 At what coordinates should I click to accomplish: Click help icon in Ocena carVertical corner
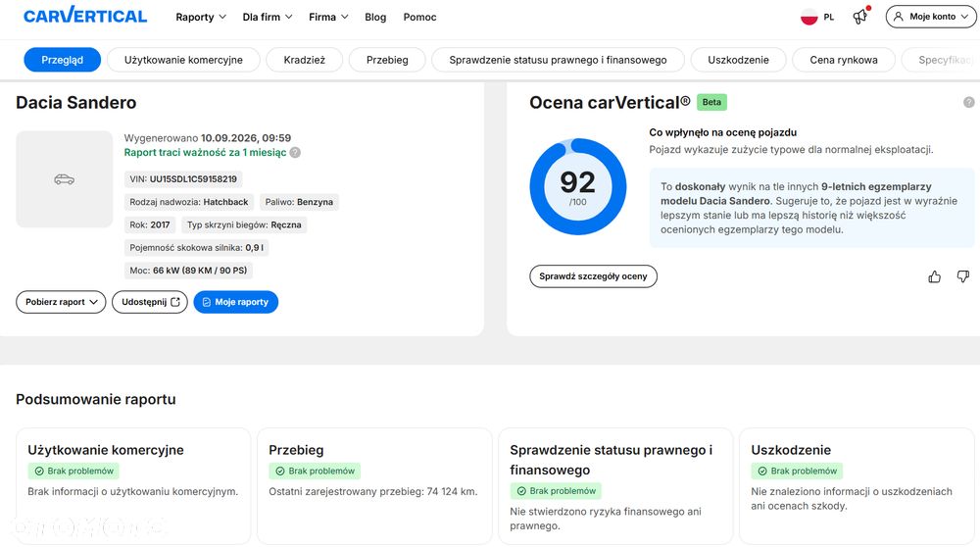tap(969, 102)
